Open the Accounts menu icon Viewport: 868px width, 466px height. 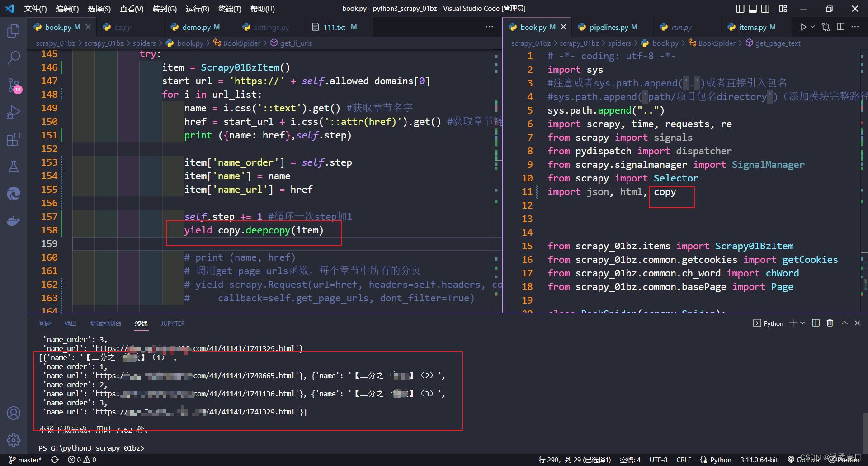(x=14, y=413)
